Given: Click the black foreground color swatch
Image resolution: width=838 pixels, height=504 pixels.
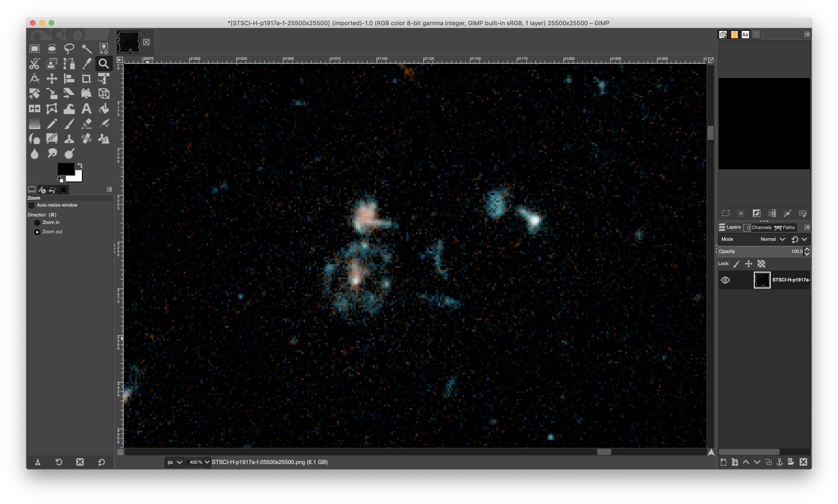Looking at the screenshot, I should 65,169.
